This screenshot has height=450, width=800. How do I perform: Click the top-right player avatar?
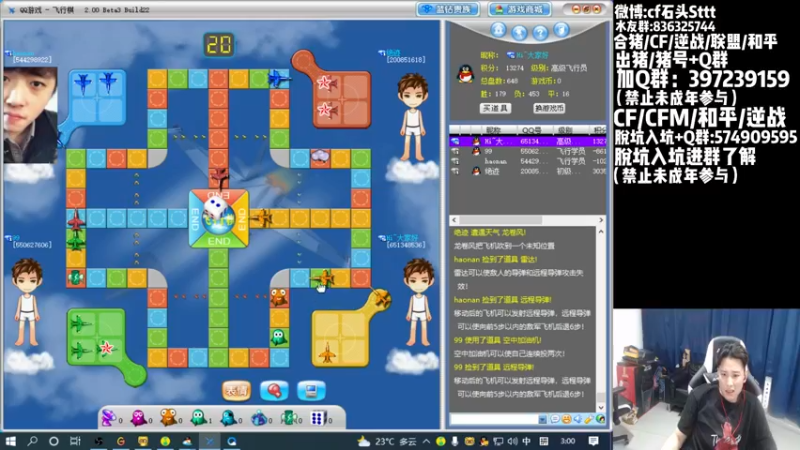click(x=413, y=118)
